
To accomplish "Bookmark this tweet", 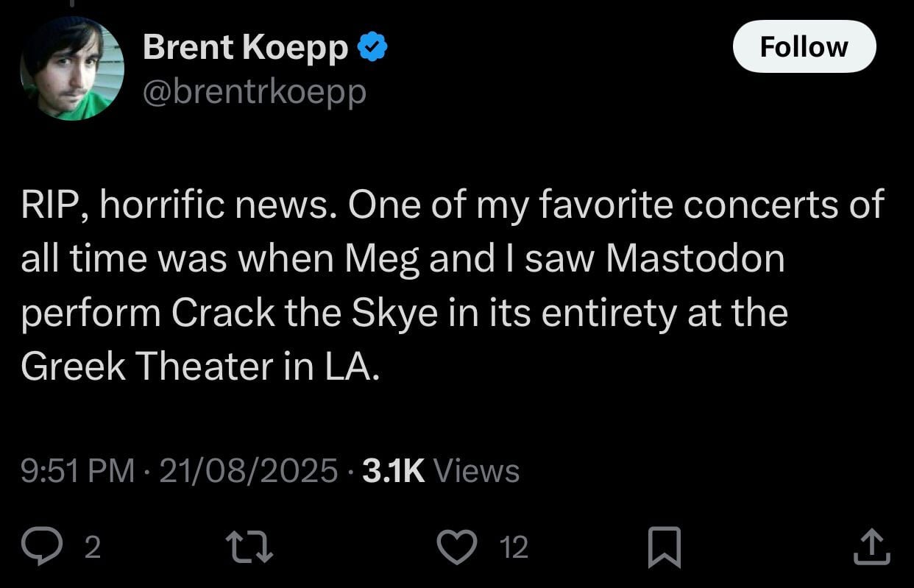I will click(663, 548).
